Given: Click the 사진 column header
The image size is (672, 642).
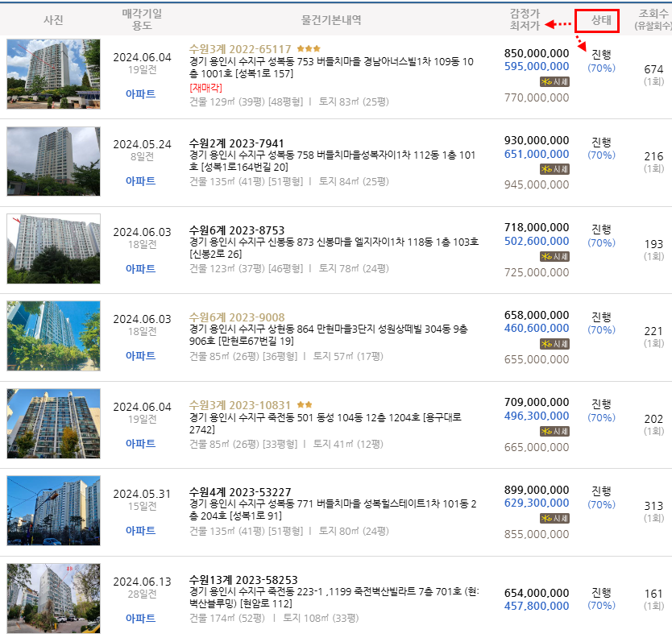Looking at the screenshot, I should [53, 20].
